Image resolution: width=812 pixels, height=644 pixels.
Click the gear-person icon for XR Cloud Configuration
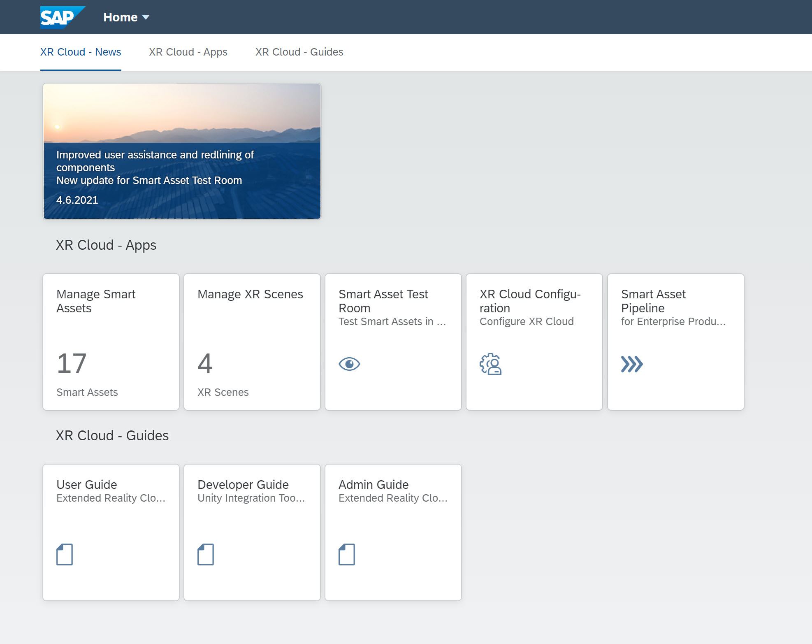(490, 364)
